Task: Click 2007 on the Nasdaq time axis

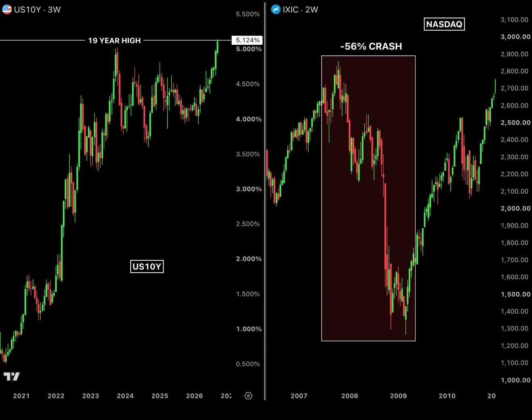Action: pyautogui.click(x=299, y=396)
